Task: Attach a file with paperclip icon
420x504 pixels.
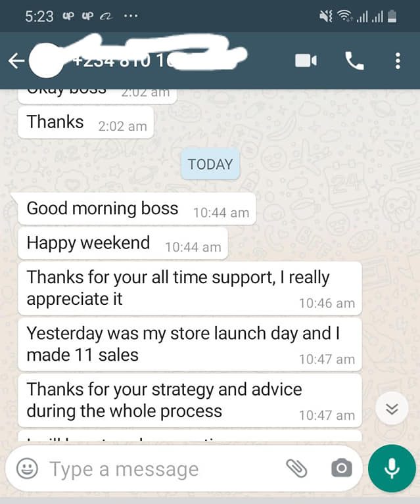Action: [x=296, y=468]
